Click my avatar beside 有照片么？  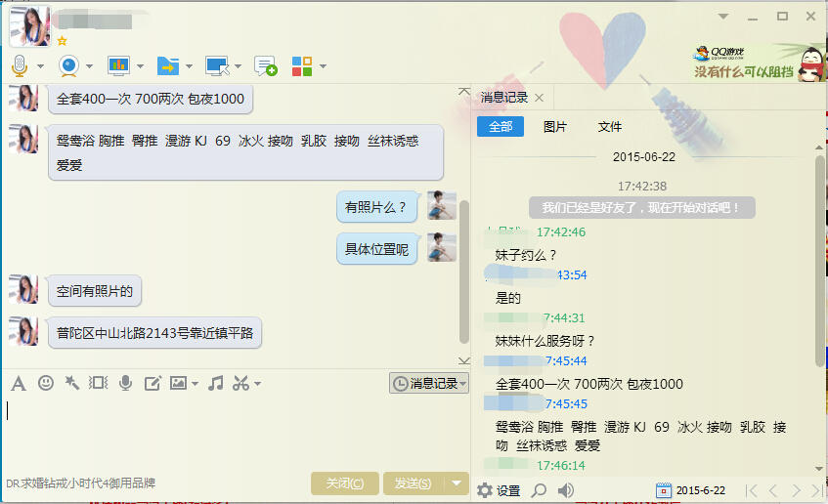point(442,205)
